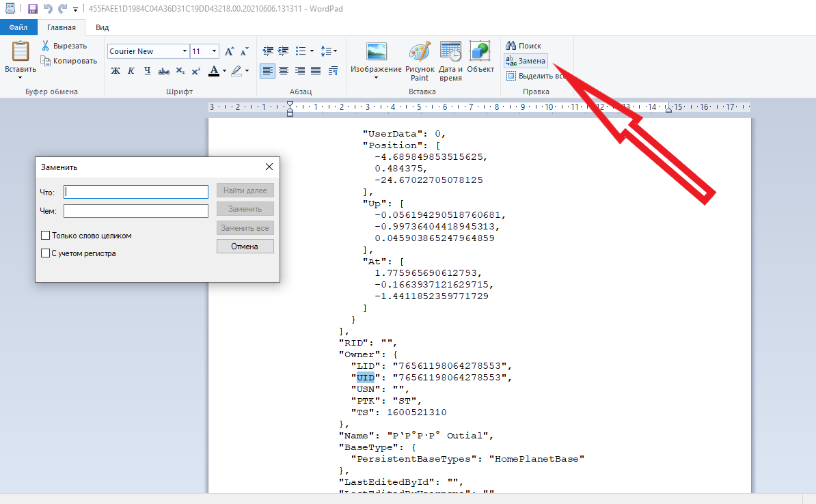Switch to the Вид tab

pos(102,27)
